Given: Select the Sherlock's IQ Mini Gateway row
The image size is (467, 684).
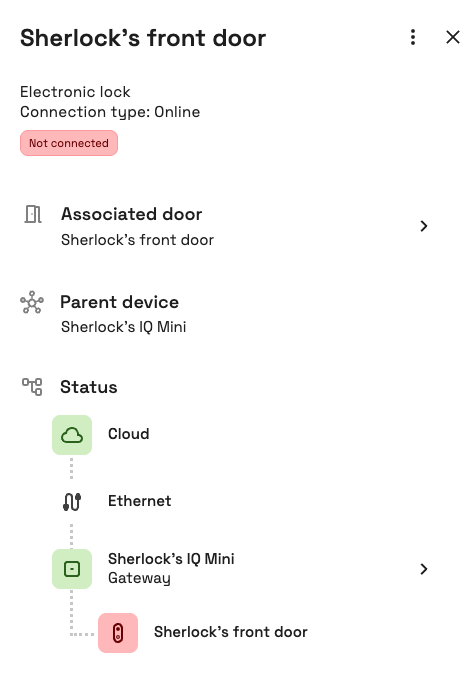Looking at the screenshot, I should point(241,569).
